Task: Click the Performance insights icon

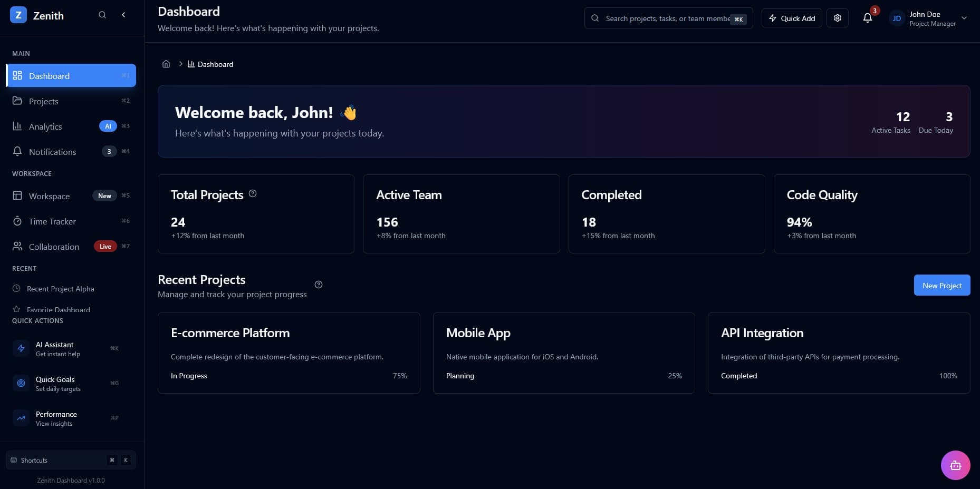Action: point(21,418)
